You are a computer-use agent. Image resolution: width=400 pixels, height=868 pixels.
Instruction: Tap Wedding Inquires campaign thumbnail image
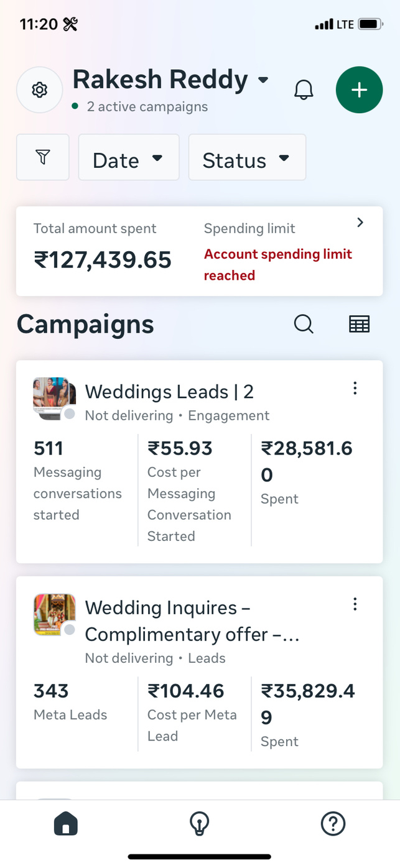(x=53, y=614)
